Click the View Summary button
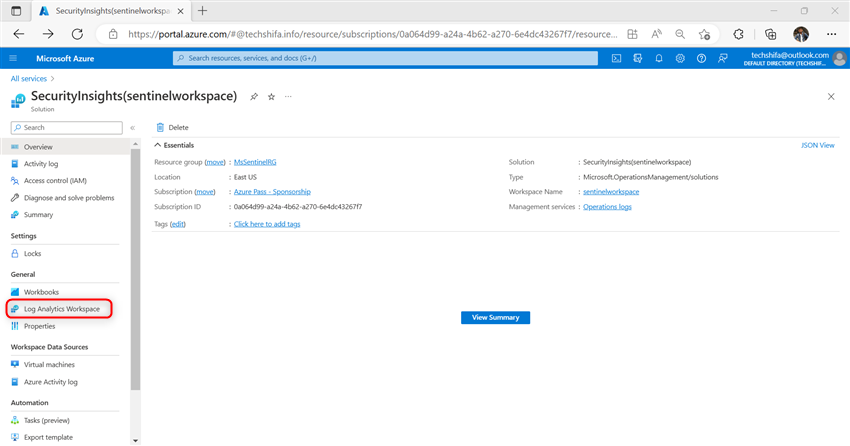The height and width of the screenshot is (446, 850). [495, 318]
